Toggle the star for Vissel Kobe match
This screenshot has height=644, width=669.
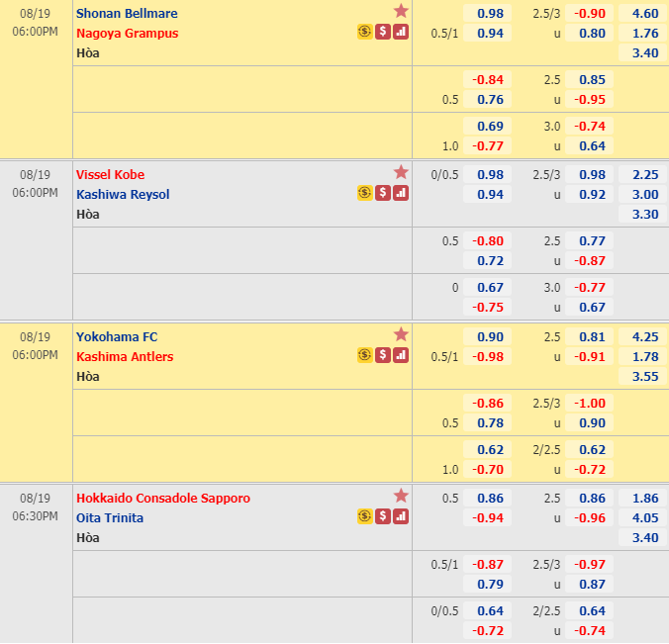click(401, 172)
